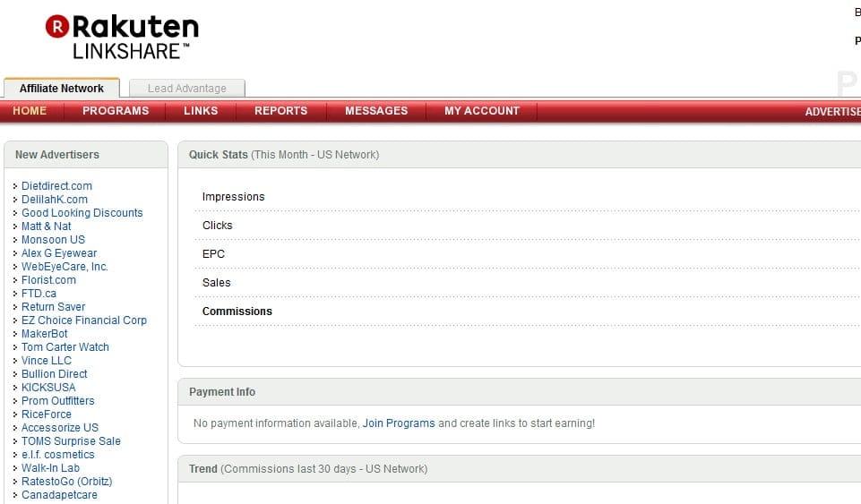Image resolution: width=861 pixels, height=504 pixels.
Task: Click the Prom Outfitters link
Action: tap(57, 401)
